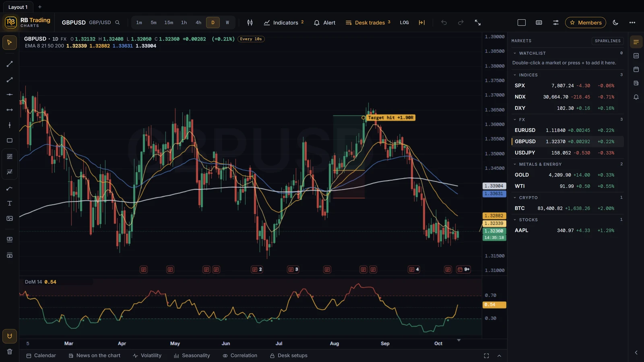Click the trash icon to delete drawings
The width and height of the screenshot is (644, 362).
10,352
